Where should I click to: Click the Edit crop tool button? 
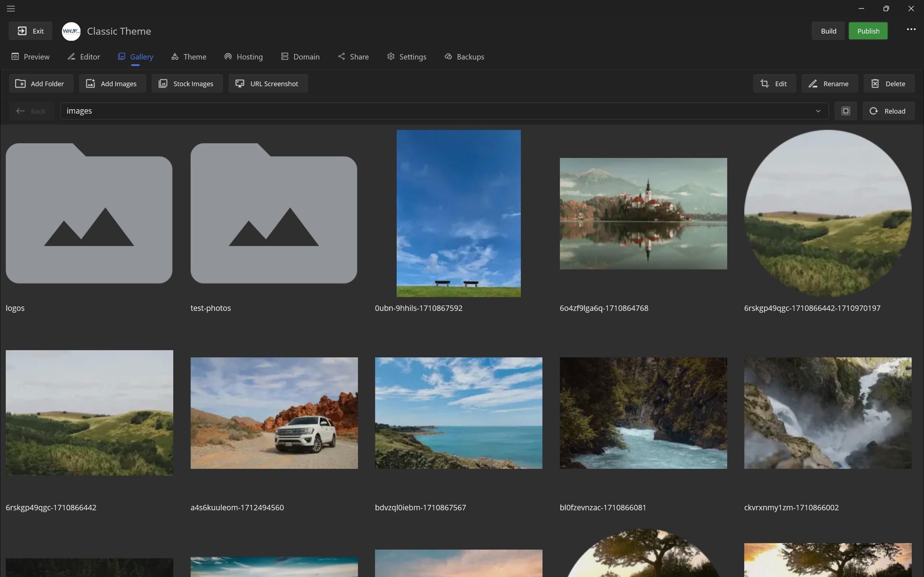coord(774,84)
